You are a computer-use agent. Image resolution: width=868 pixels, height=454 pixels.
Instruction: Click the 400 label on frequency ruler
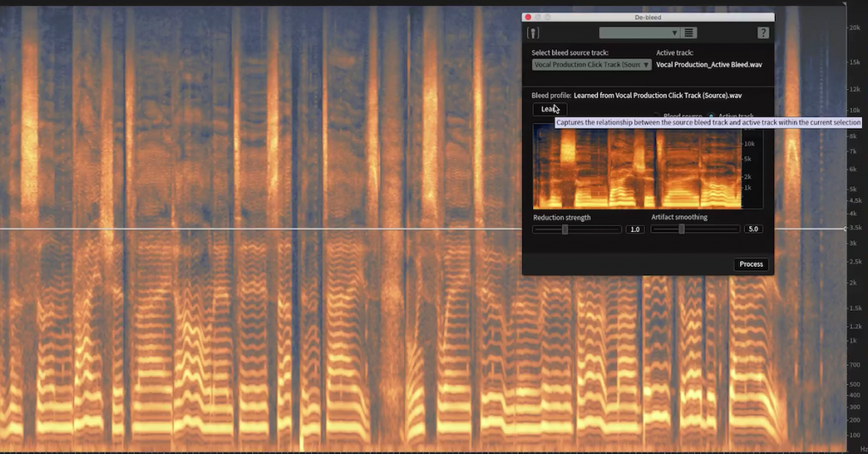[x=855, y=396]
